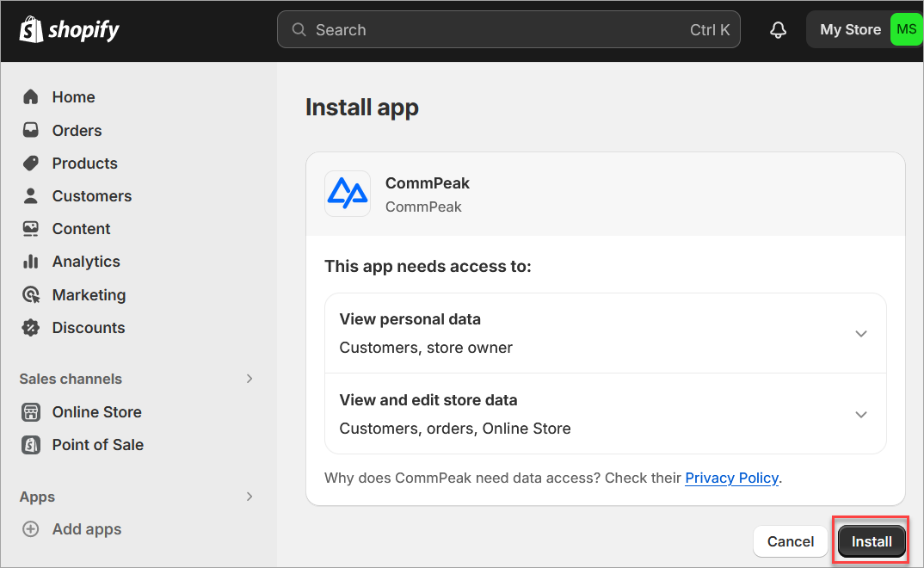924x568 pixels.
Task: Click the Analytics bar chart icon
Action: pos(31,262)
